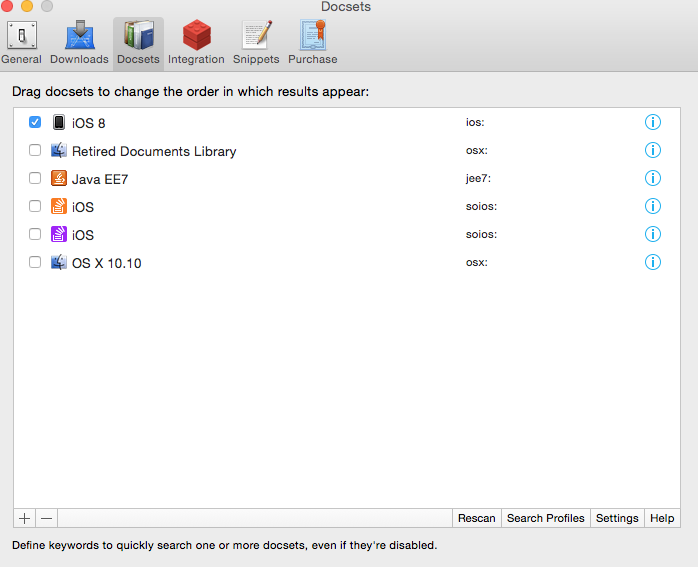The height and width of the screenshot is (567, 698).
Task: Open Search Profiles
Action: coord(546,518)
